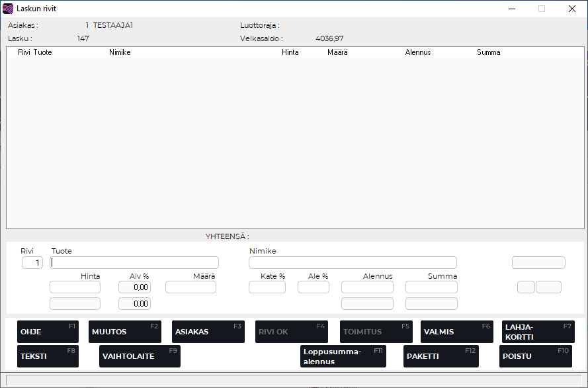Focus the Kate % margin field
The height and width of the screenshot is (388, 588).
coord(267,287)
